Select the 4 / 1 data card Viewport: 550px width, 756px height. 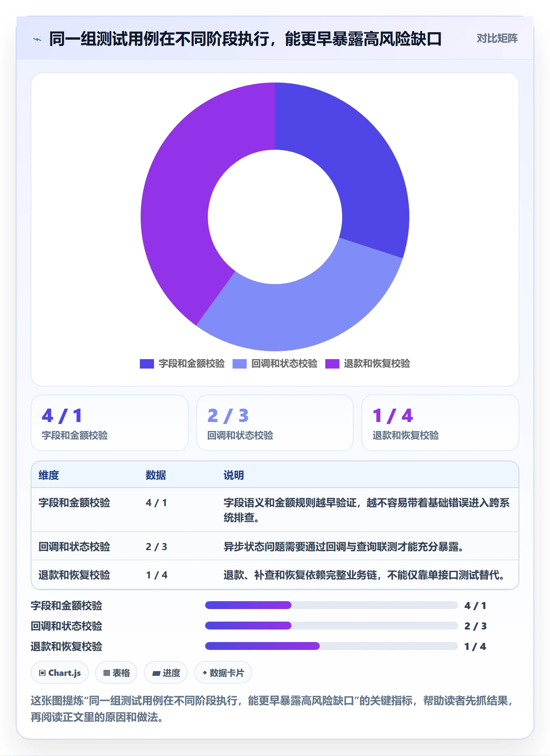110,423
